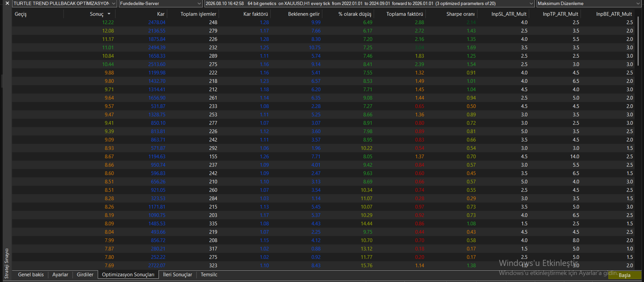Select the profit value 863.71
The width and height of the screenshot is (644, 282).
158,140
